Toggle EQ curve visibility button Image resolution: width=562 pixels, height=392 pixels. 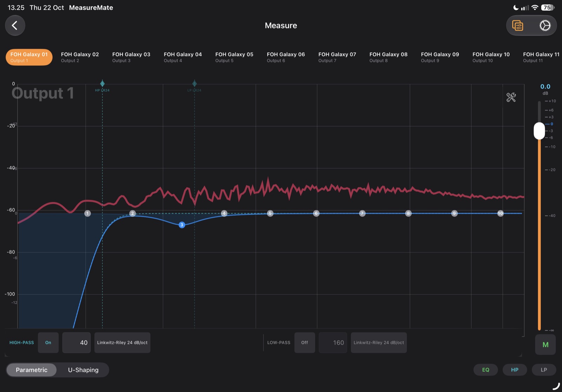(485, 370)
